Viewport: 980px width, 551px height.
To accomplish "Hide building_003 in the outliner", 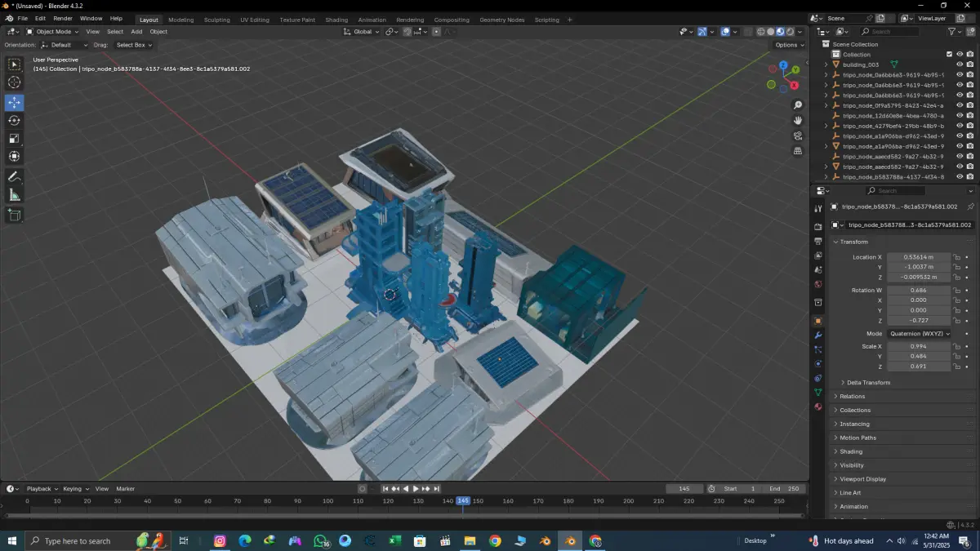I will pyautogui.click(x=960, y=64).
